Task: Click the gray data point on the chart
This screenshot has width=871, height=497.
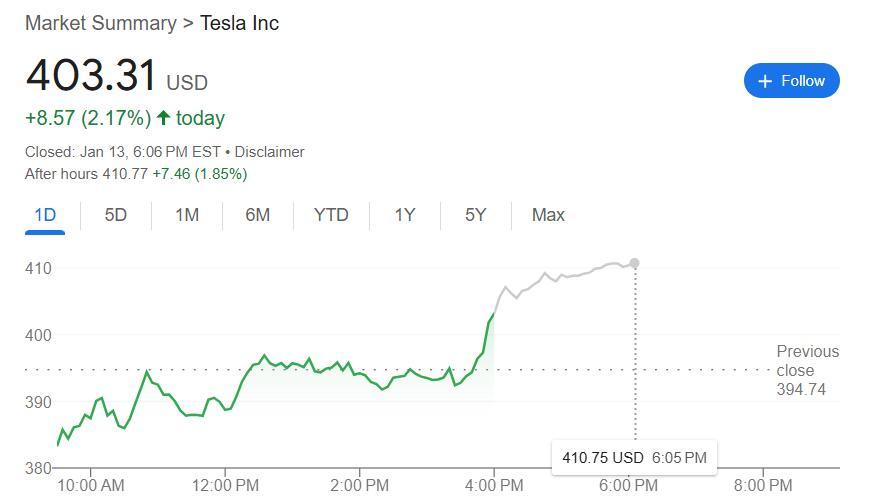Action: pos(634,263)
